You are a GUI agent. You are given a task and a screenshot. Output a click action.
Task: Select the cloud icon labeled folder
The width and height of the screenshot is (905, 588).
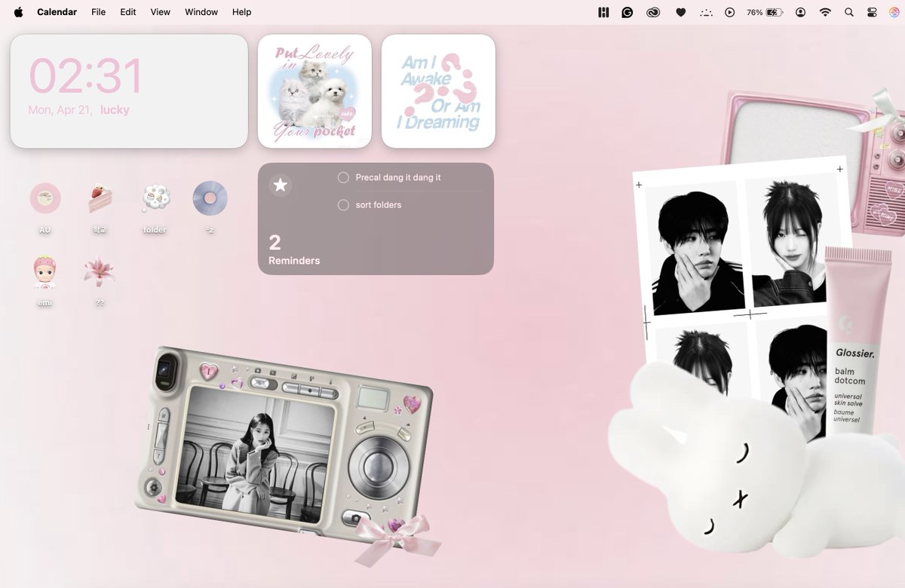click(x=155, y=198)
